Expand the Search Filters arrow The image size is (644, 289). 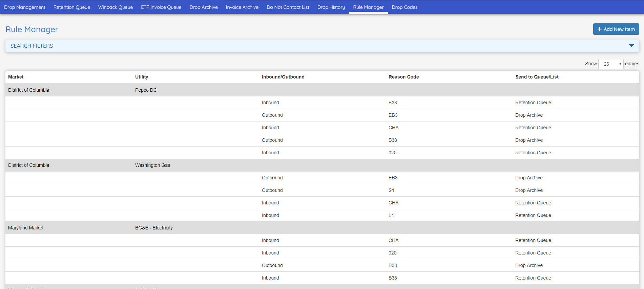pos(631,46)
